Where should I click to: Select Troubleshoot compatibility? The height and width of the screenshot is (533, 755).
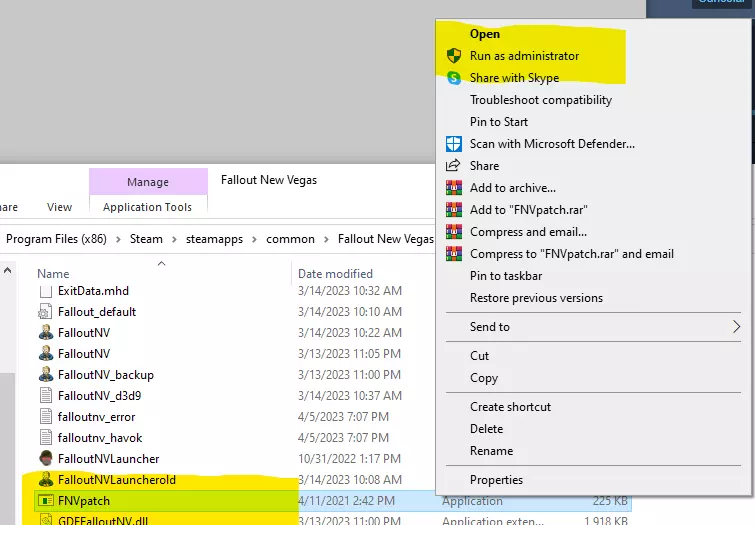coord(541,100)
